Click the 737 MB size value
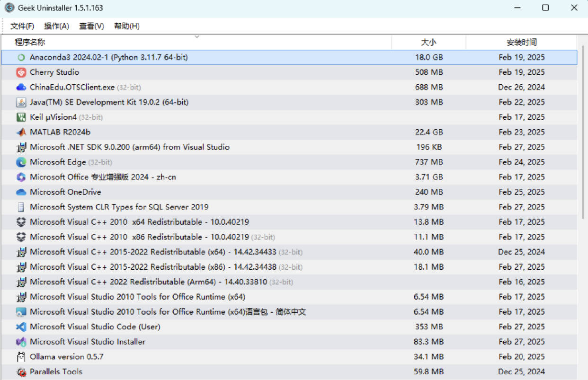 (x=429, y=162)
